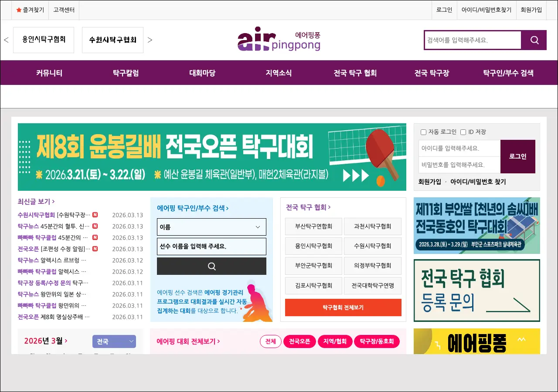
Task: Click the 부산탁구연합회 association button
Action: (313, 226)
